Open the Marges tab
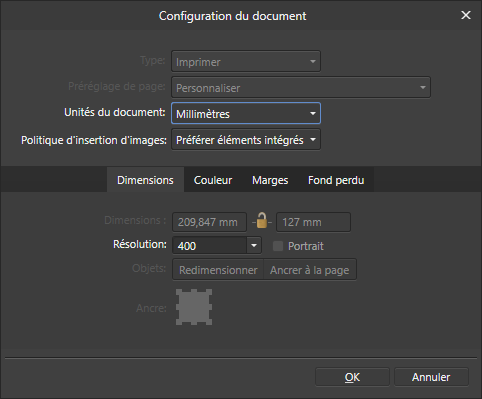 pyautogui.click(x=270, y=180)
